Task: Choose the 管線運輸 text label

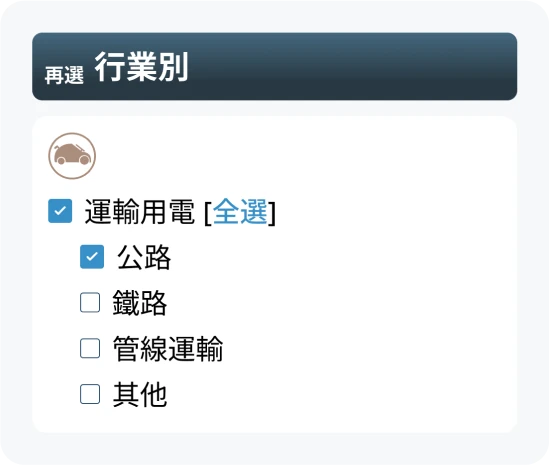Action: pyautogui.click(x=168, y=348)
